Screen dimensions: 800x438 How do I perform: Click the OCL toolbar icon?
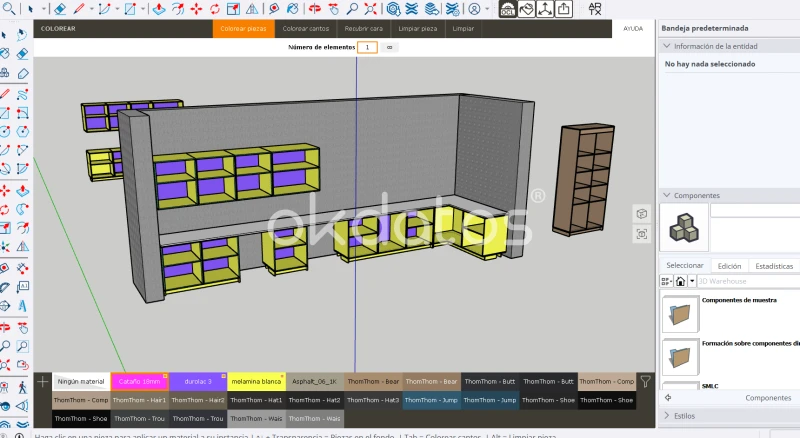(507, 9)
